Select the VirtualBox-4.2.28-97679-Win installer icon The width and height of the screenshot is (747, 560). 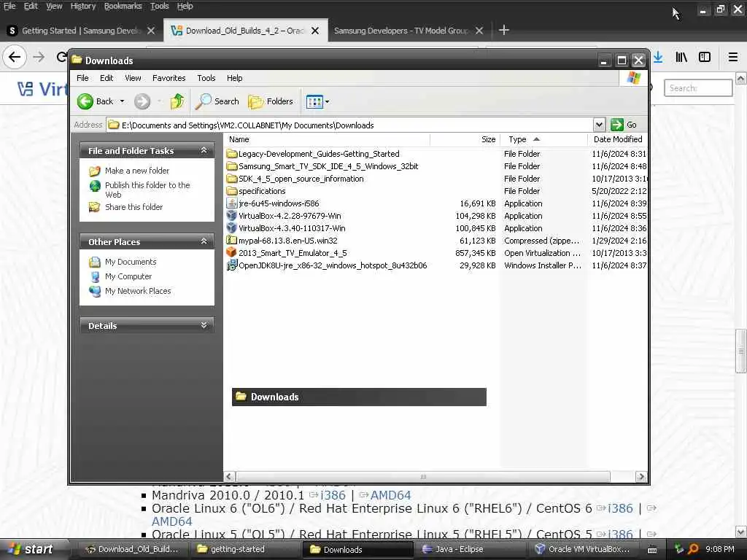[231, 215]
